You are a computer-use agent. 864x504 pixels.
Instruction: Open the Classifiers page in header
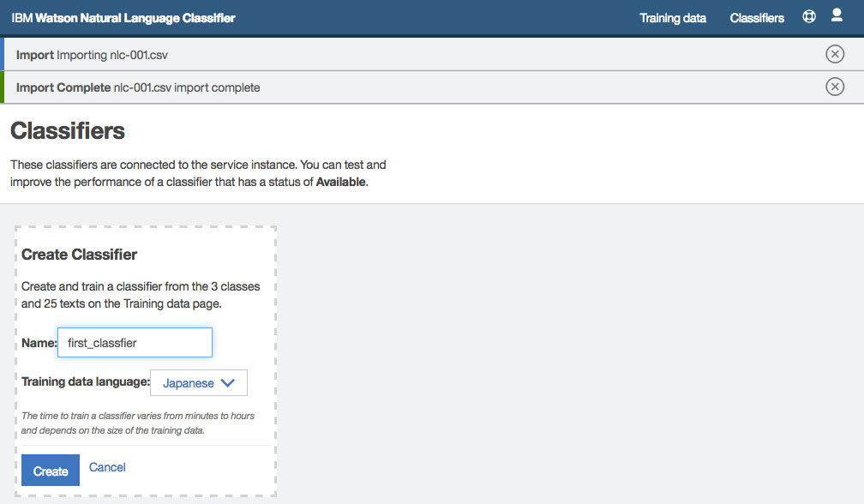(757, 18)
